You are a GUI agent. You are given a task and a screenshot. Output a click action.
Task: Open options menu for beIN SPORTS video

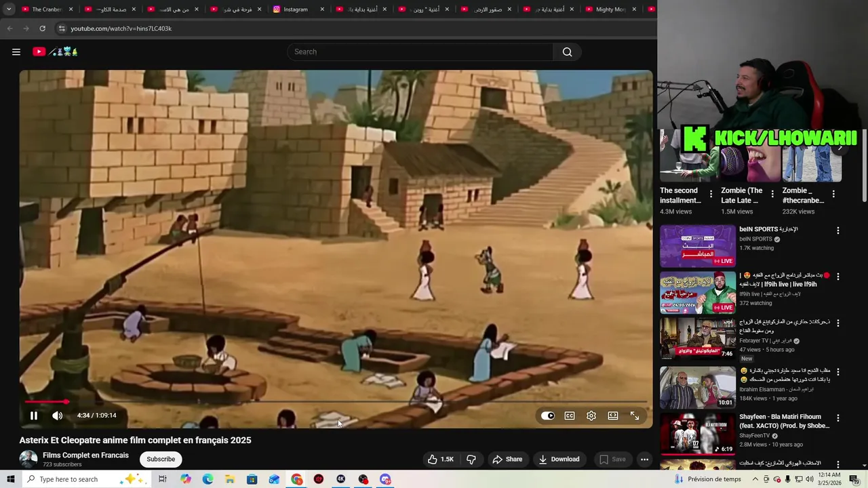tap(837, 230)
